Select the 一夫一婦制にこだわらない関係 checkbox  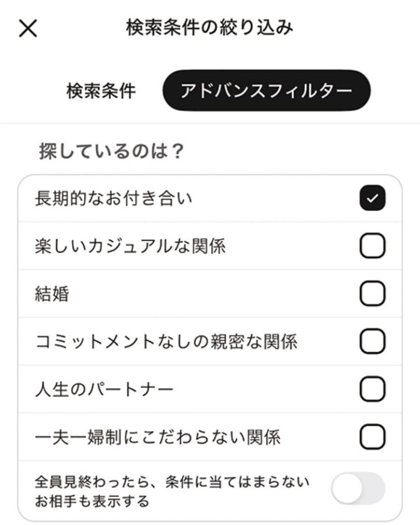372,436
